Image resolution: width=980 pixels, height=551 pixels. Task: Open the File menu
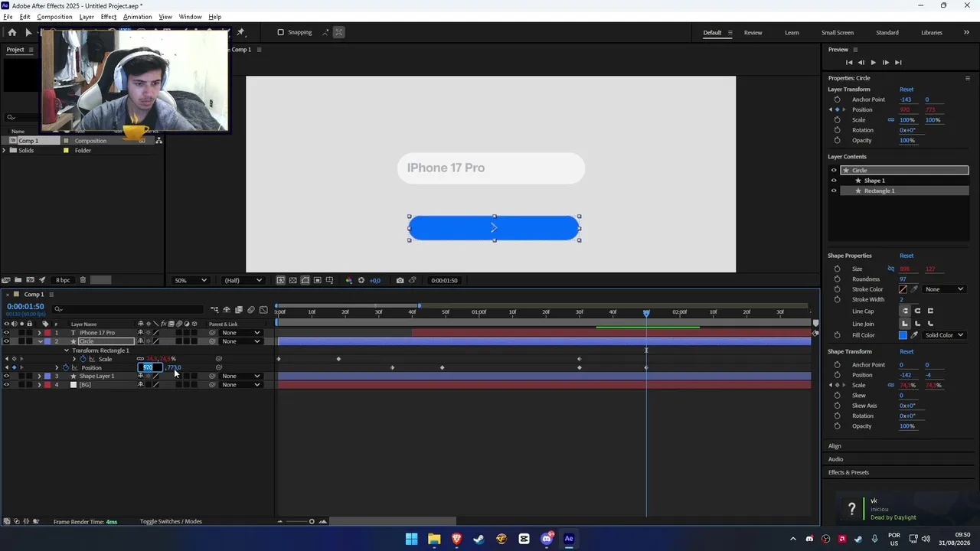click(8, 17)
